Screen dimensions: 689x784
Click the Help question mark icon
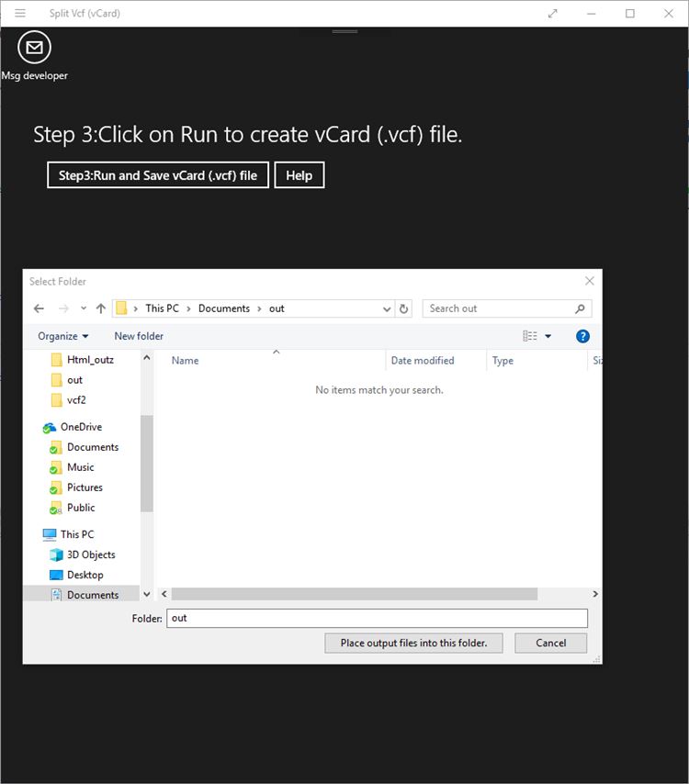click(582, 336)
